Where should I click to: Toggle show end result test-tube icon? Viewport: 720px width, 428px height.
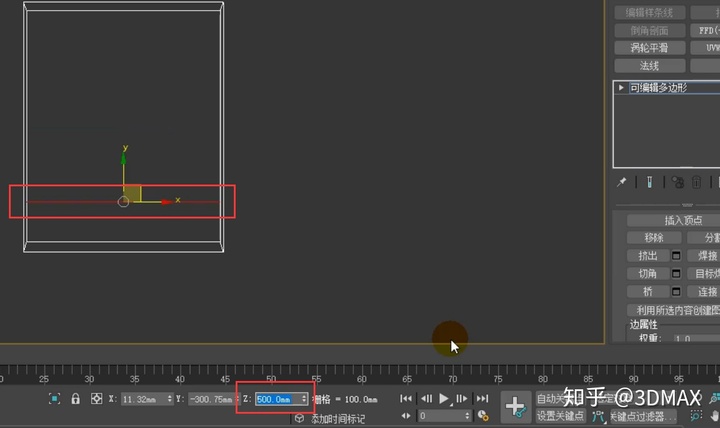(649, 182)
